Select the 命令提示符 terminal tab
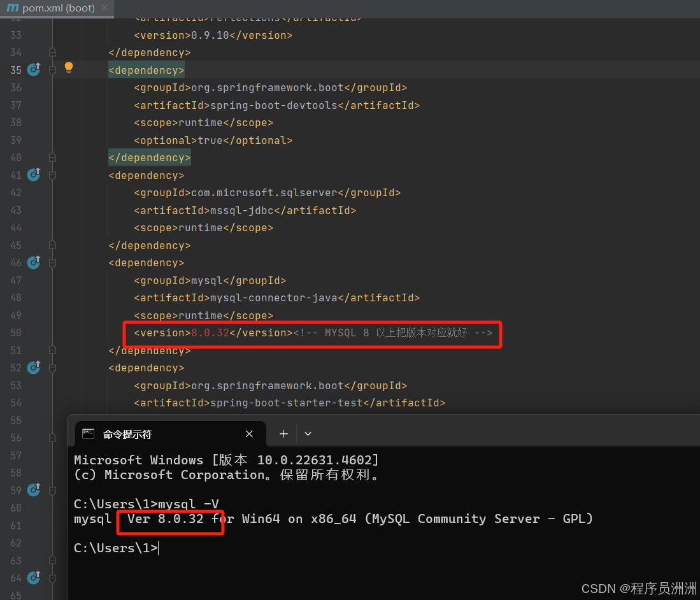 coord(127,434)
